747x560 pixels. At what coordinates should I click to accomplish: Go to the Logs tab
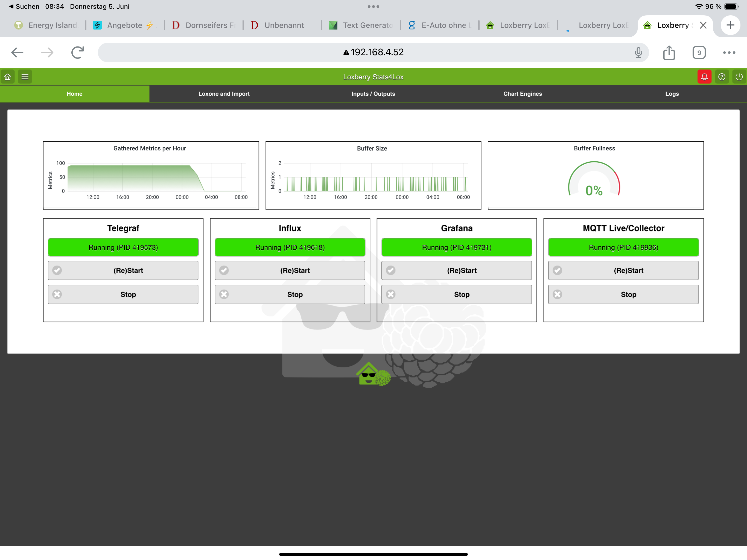click(x=671, y=94)
